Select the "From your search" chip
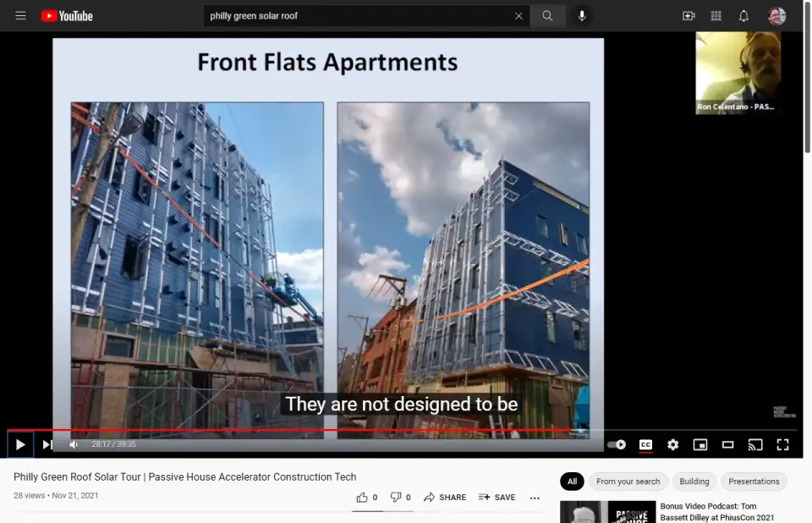This screenshot has height=523, width=812. click(628, 482)
